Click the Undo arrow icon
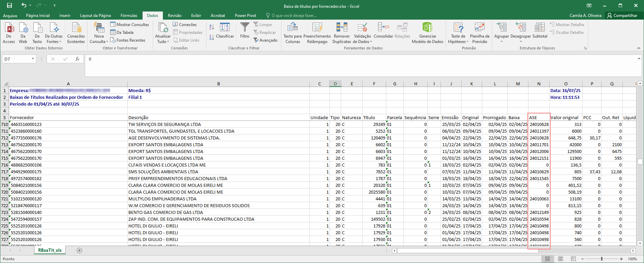The image size is (644, 263). pos(24,5)
